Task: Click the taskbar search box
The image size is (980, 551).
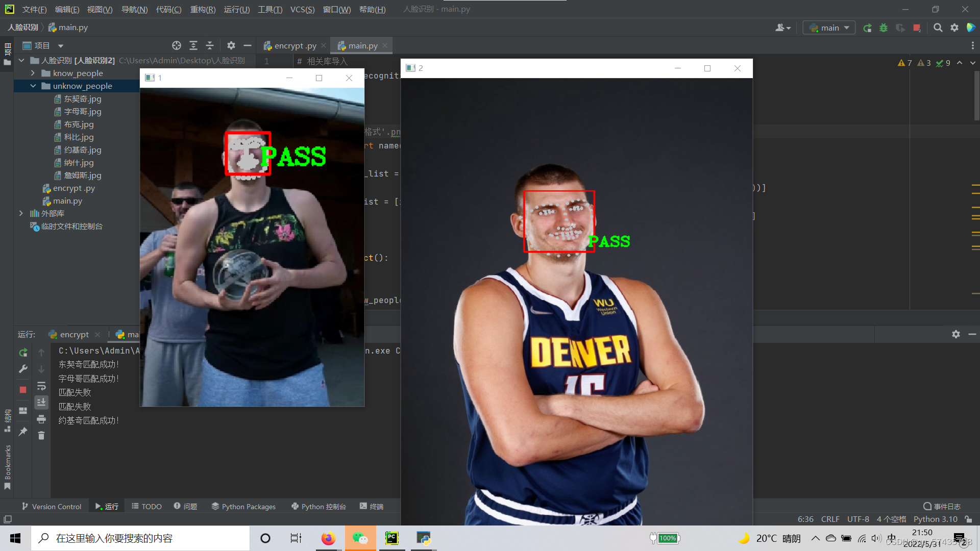Action: click(x=141, y=538)
